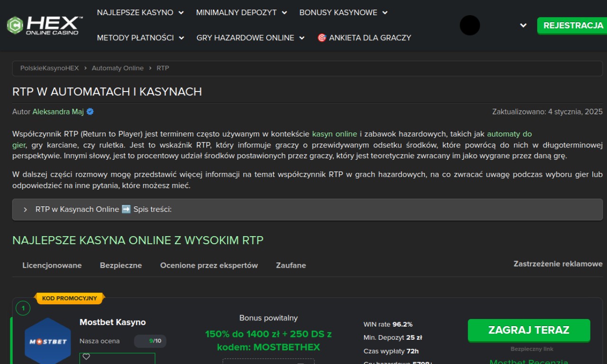607x364 pixels.
Task: Click the Mostbet Kasyno title
Action: click(112, 322)
